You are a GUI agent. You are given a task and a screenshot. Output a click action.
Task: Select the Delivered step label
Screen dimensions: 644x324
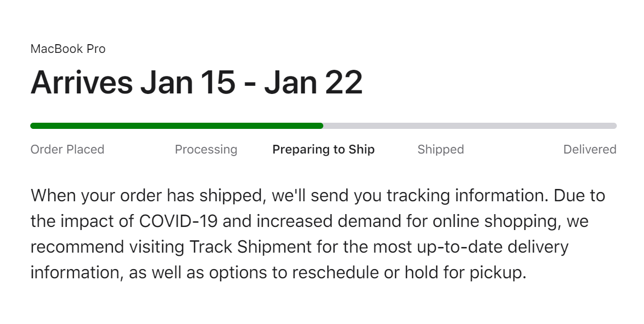[590, 149]
